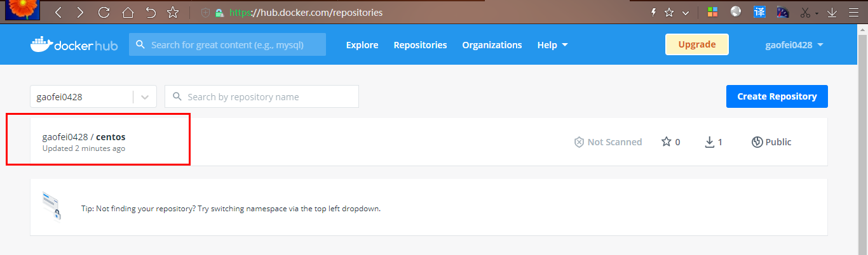Expand the Help menu
Image resolution: width=868 pixels, height=255 pixels.
point(552,45)
